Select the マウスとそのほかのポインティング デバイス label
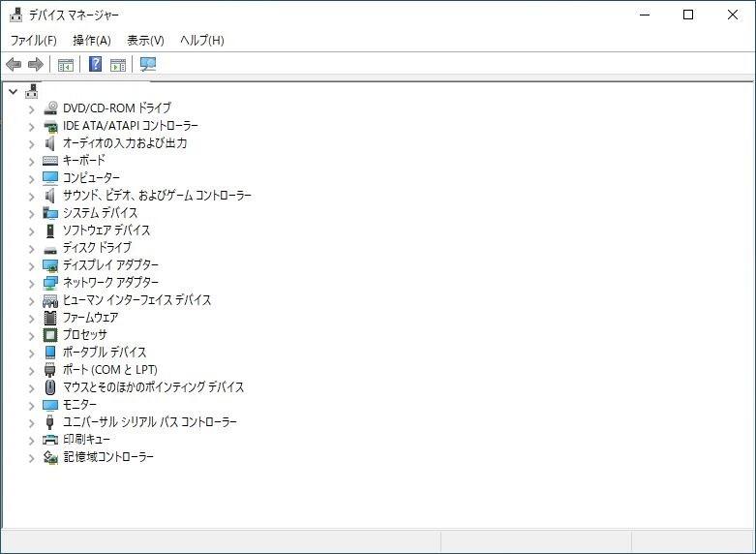 pos(153,387)
